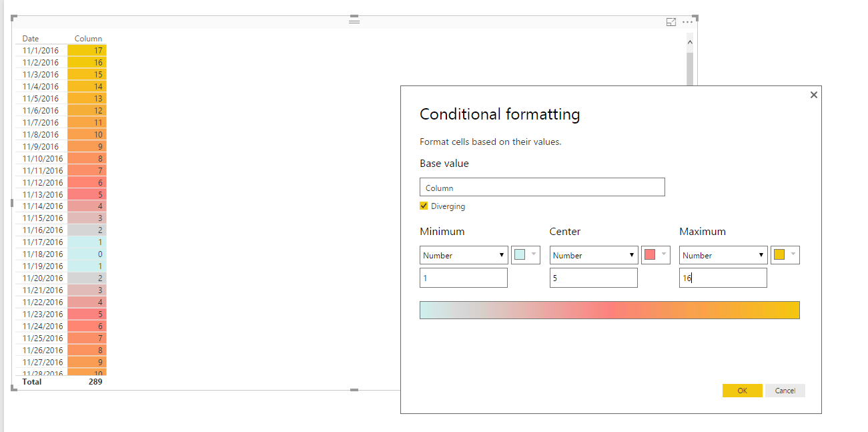Uncheck the Diverging checkbox
This screenshot has height=432, width=868.
click(x=424, y=206)
